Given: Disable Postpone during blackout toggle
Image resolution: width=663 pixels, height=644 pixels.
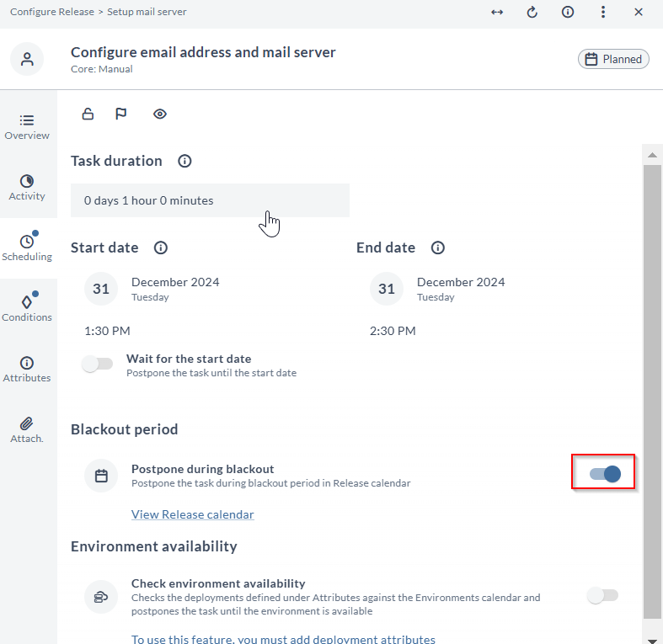Looking at the screenshot, I should (x=605, y=474).
